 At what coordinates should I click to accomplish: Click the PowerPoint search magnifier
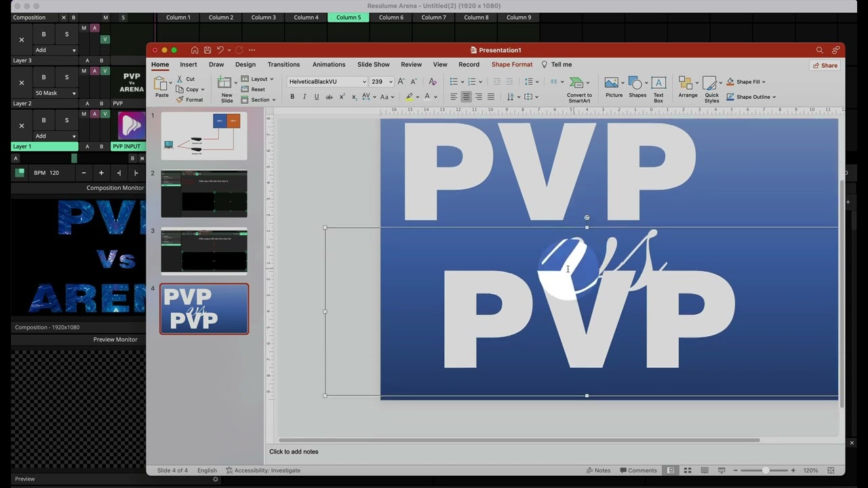[819, 50]
